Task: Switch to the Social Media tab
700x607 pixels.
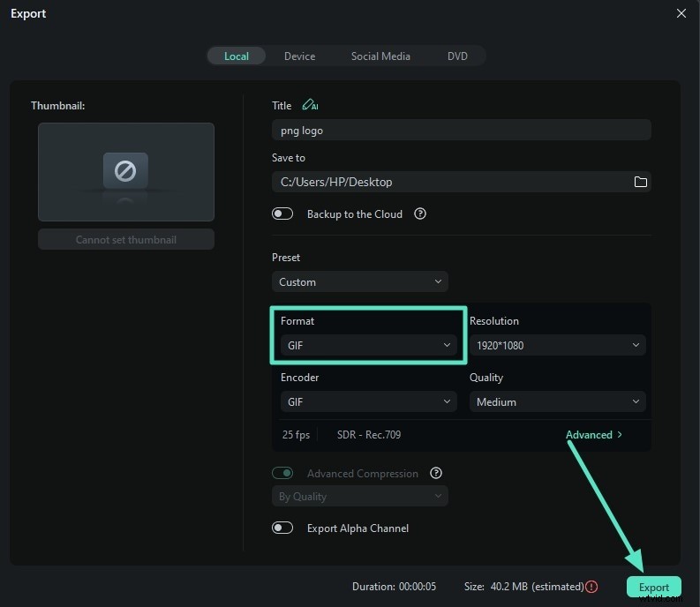Action: [x=380, y=56]
